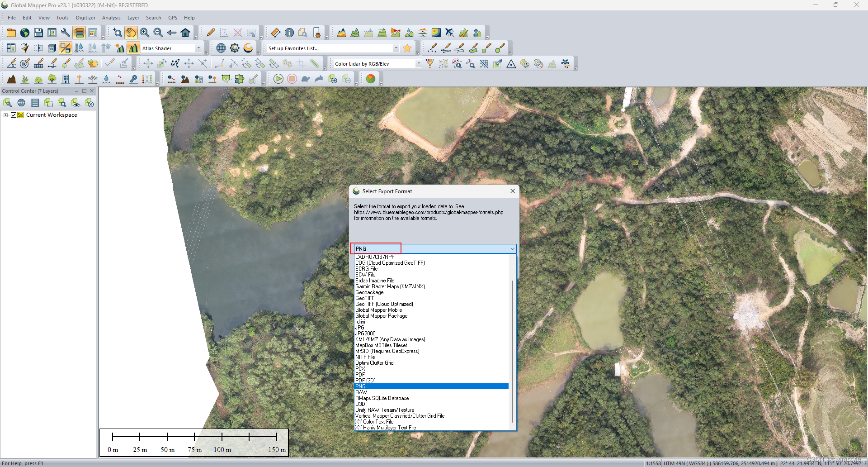Image resolution: width=868 pixels, height=467 pixels.
Task: Select the Zoom tool with plus magnifier
Action: (118, 33)
